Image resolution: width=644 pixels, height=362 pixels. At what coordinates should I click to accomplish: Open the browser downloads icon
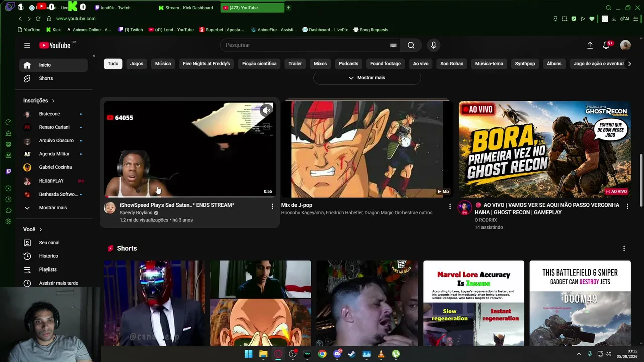614,19
